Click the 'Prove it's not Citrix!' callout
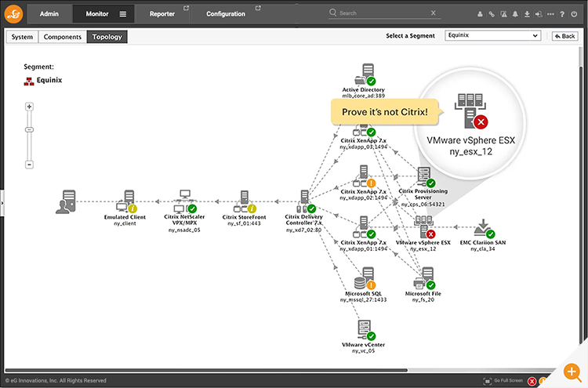The height and width of the screenshot is (388, 588). click(385, 112)
